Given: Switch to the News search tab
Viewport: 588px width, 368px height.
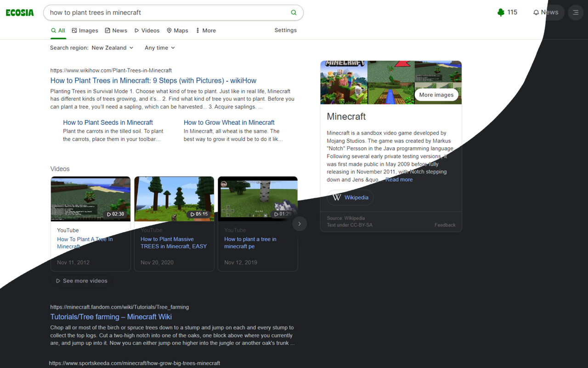Looking at the screenshot, I should [x=116, y=30].
